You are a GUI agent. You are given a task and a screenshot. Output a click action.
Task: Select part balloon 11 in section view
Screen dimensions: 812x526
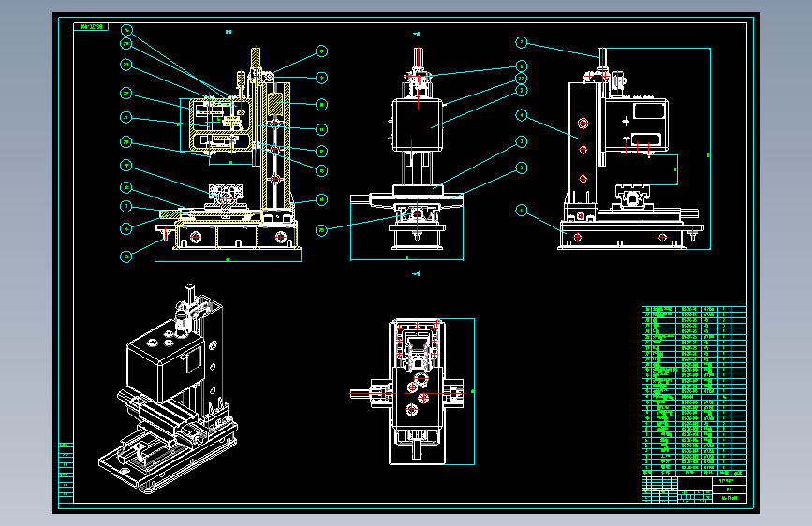point(321,129)
